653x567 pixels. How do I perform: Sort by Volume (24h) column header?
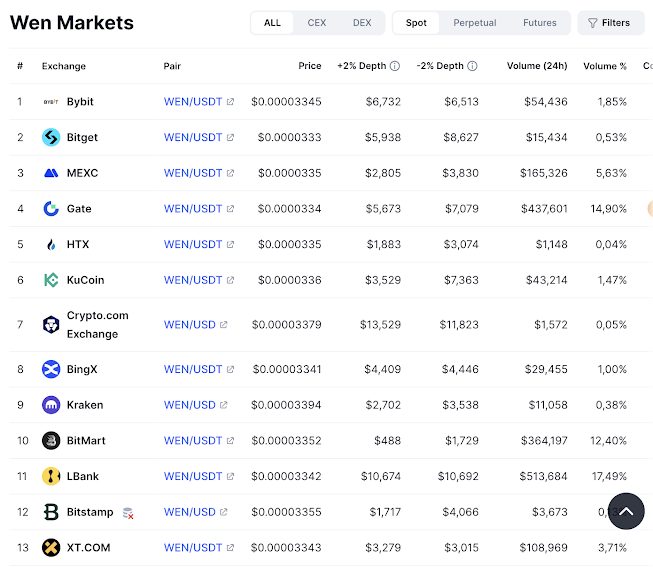pyautogui.click(x=536, y=66)
